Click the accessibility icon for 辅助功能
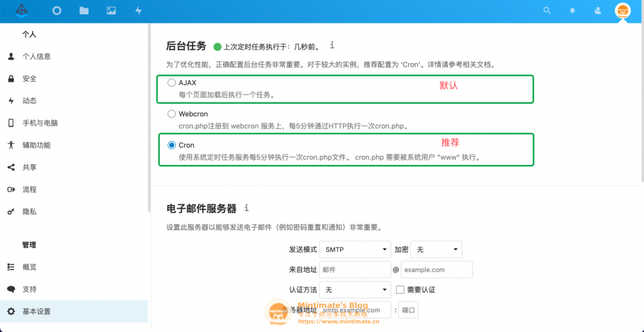The height and width of the screenshot is (332, 644). [x=11, y=145]
